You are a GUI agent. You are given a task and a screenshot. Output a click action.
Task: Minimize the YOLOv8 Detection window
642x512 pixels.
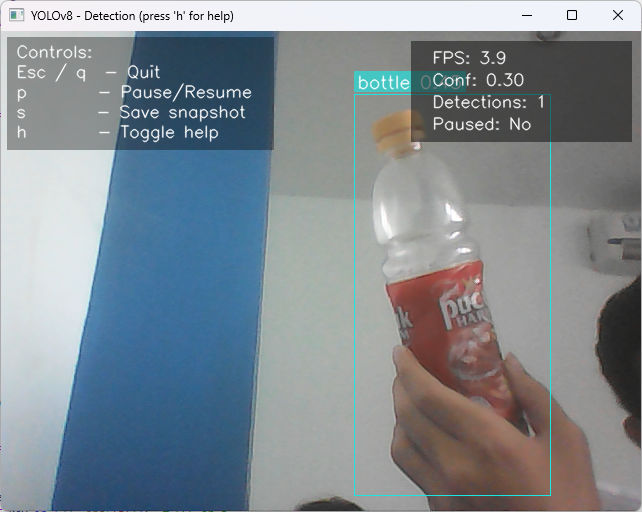(527, 16)
